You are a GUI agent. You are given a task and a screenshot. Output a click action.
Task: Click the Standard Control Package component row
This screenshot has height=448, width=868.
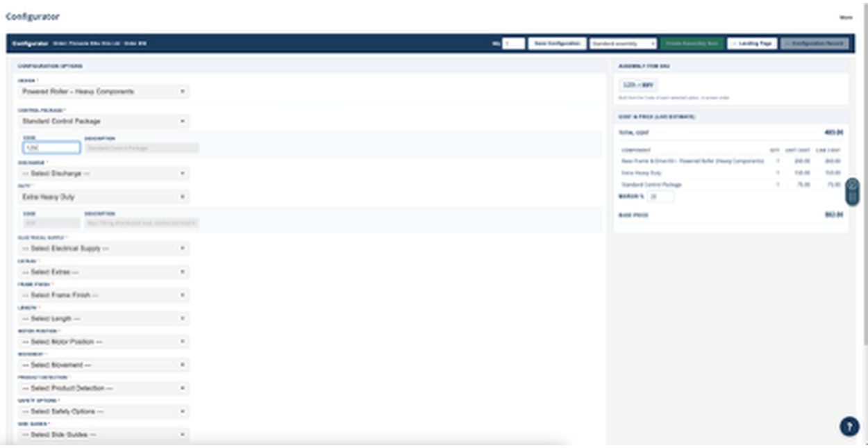(731, 185)
